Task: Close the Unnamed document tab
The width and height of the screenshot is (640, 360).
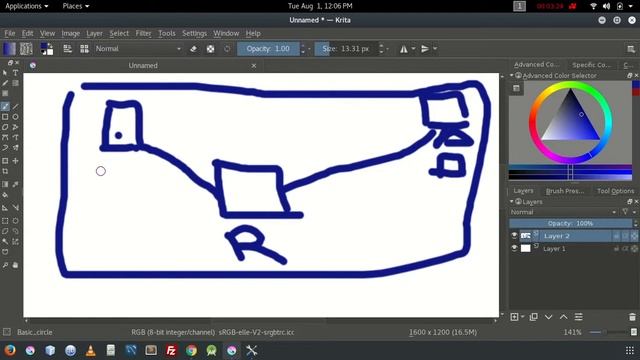Action: click(254, 65)
